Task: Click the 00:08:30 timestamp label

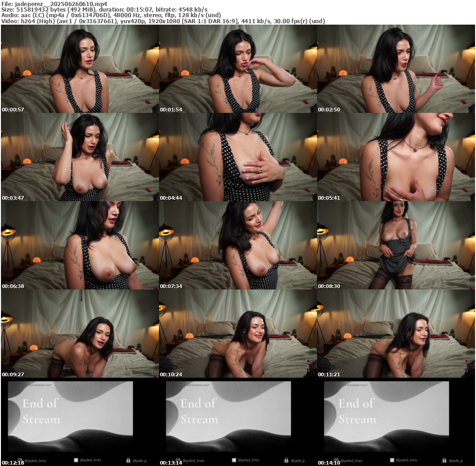Action: point(329,286)
